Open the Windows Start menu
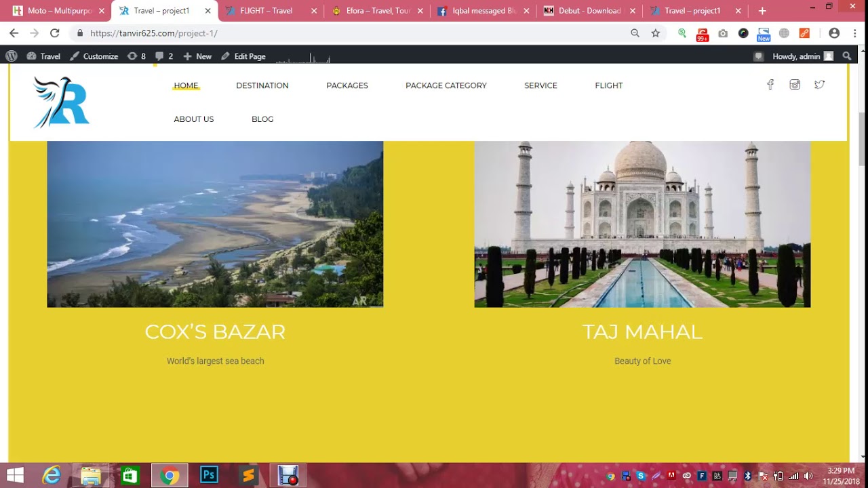The width and height of the screenshot is (868, 488). pos(15,475)
